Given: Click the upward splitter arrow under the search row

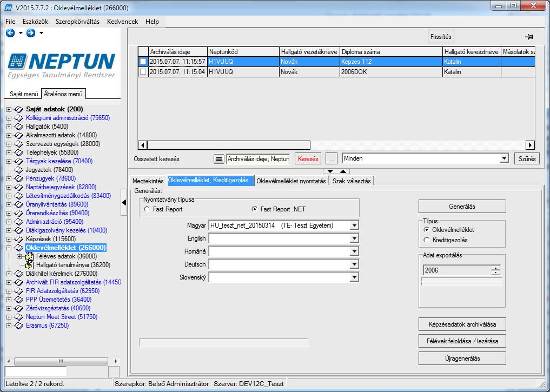Looking at the screenshot, I should (x=343, y=171).
